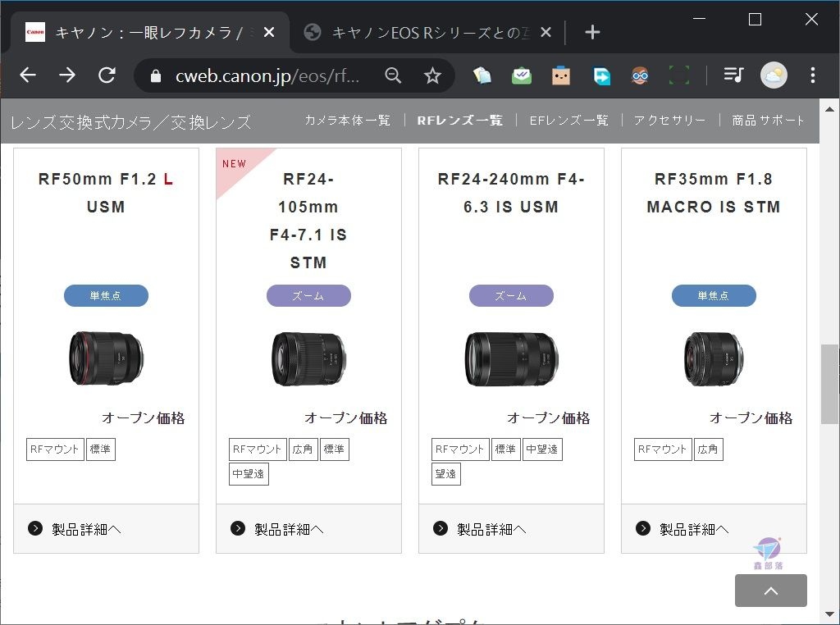
Task: Click 標準 tag on RF50mm card
Action: tap(101, 449)
